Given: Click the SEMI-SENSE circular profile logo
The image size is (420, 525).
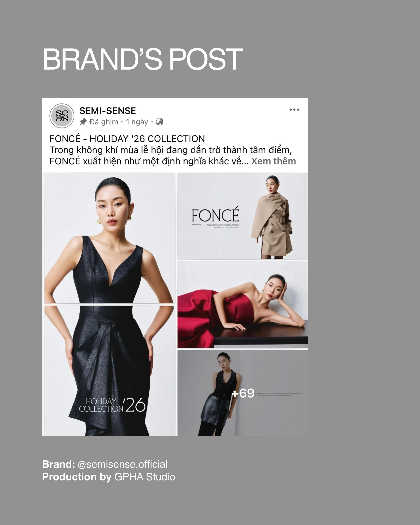Looking at the screenshot, I should pyautogui.click(x=62, y=116).
